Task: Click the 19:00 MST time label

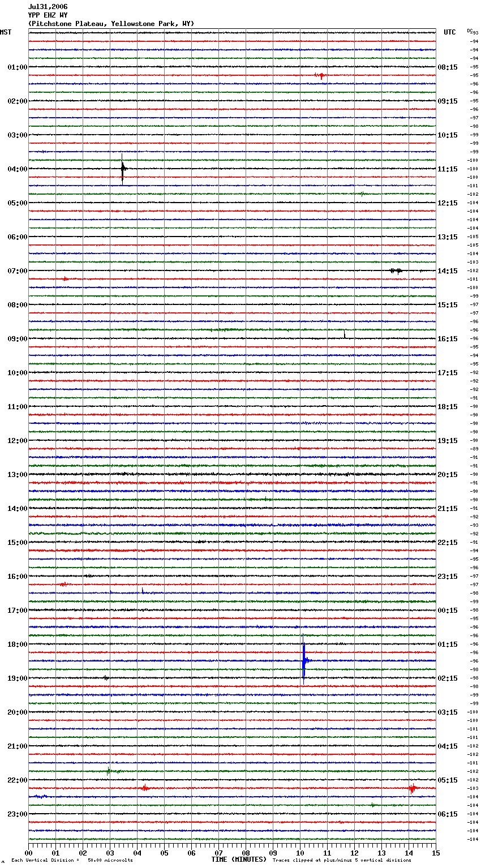Action: 18,678
